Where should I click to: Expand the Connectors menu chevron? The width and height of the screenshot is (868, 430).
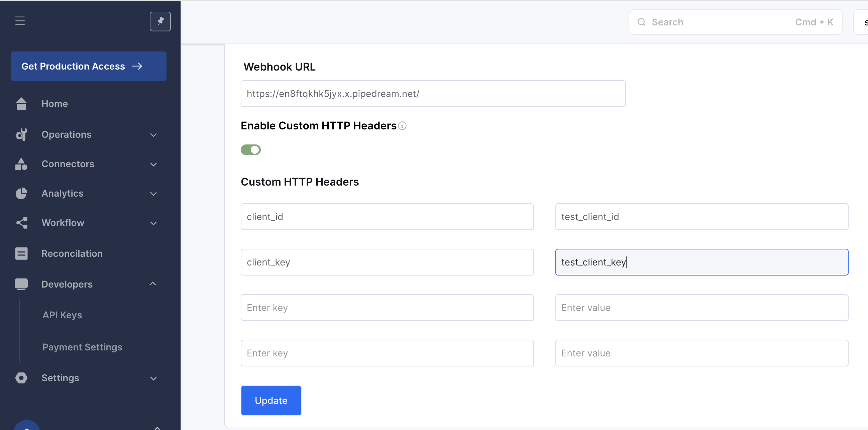pyautogui.click(x=153, y=165)
